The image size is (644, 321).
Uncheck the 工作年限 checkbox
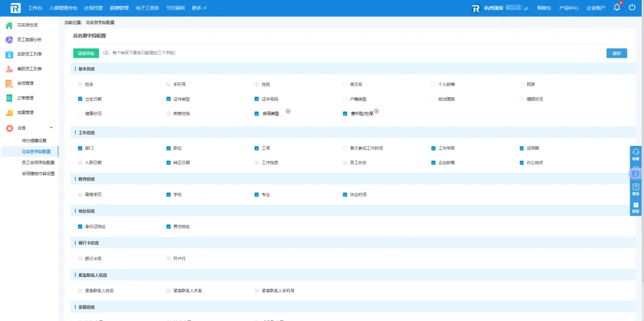(x=434, y=148)
